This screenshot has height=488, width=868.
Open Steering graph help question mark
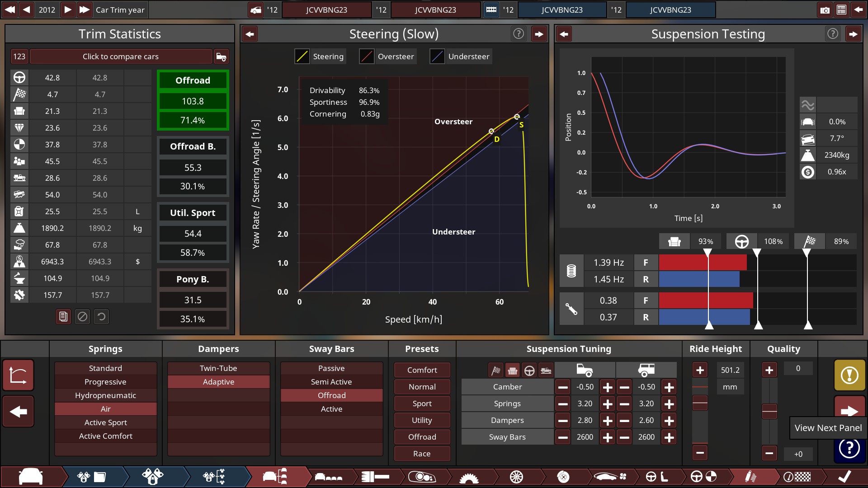pos(519,34)
